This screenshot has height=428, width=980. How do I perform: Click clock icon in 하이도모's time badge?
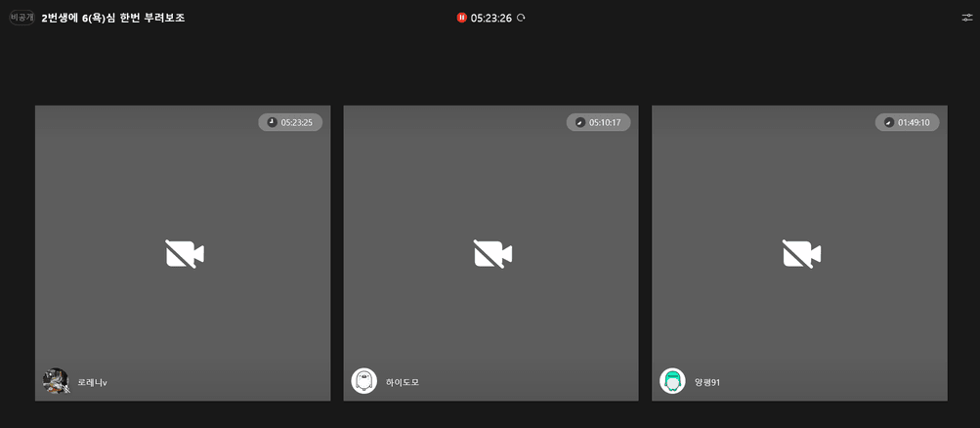point(580,122)
